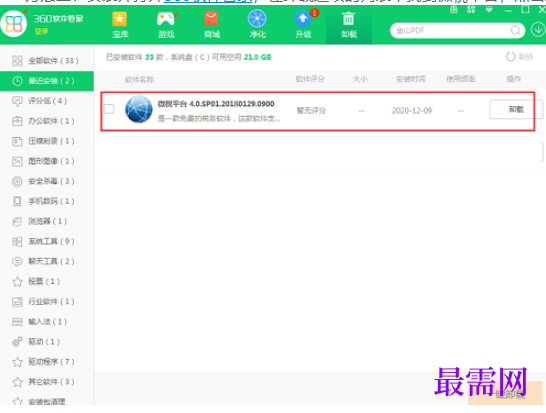Screen dimensions: 546x413
Task: Open 手机数码 (1) category
Action: [47, 201]
